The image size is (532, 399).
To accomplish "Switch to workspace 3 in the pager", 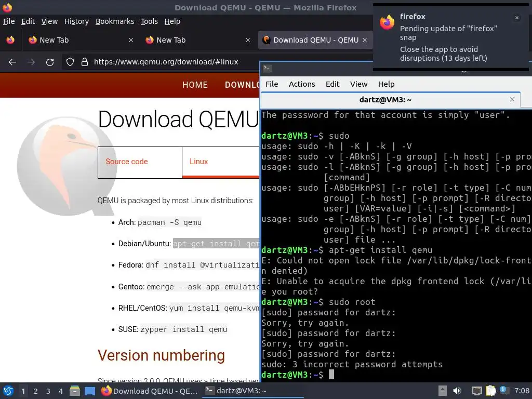I will 48,391.
